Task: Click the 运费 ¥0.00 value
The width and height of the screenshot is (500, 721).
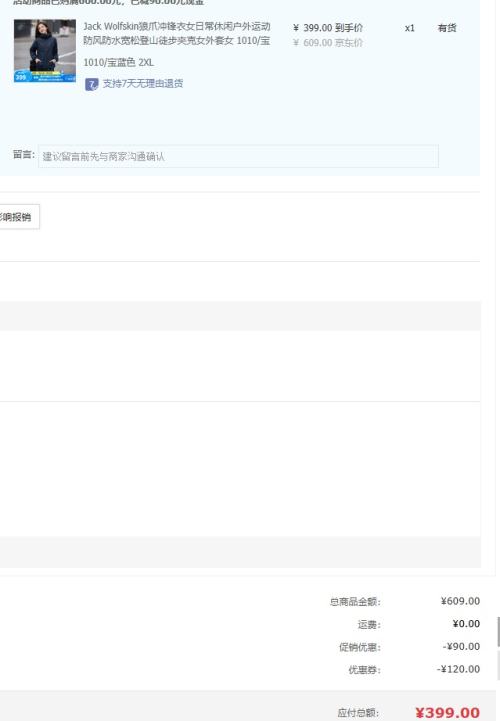Action: coord(466,624)
